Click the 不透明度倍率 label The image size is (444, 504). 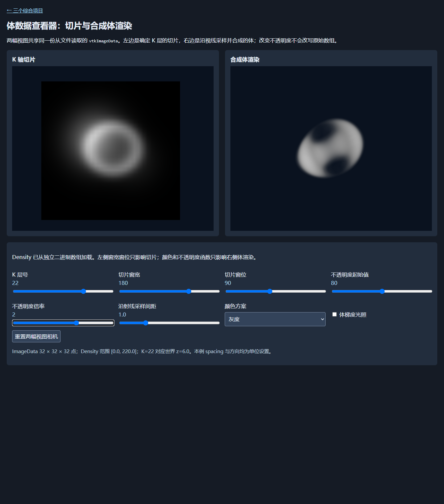(x=28, y=306)
